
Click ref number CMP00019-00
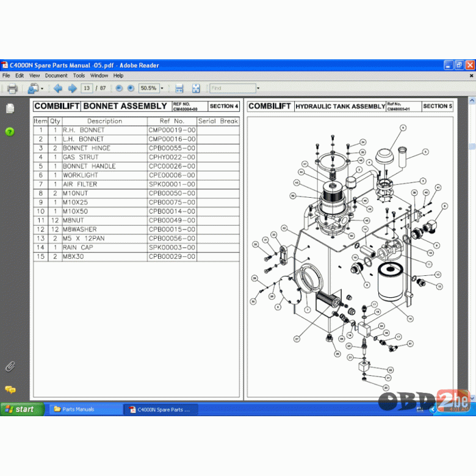172,130
